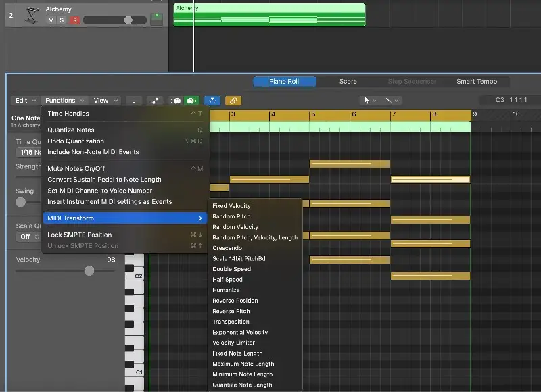Click the blue Catch playhead icon
This screenshot has height=392, width=541.
[x=212, y=101]
